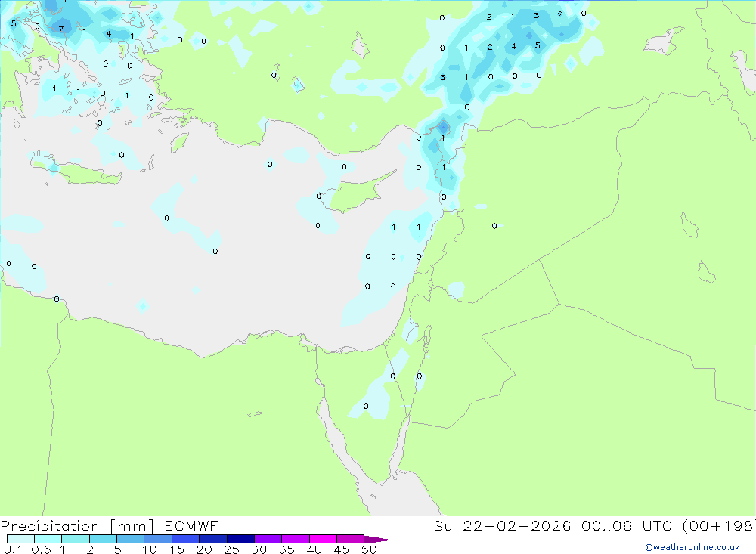This screenshot has width=756, height=554.
Task: Click the 25–30 mm navy legend swatch
Action: click(x=240, y=539)
